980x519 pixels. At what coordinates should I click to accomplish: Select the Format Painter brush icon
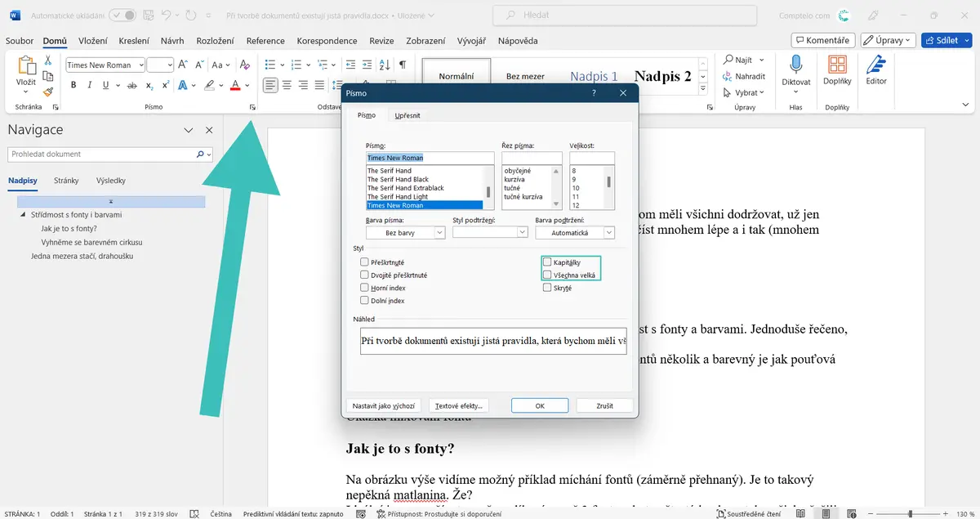pos(48,92)
